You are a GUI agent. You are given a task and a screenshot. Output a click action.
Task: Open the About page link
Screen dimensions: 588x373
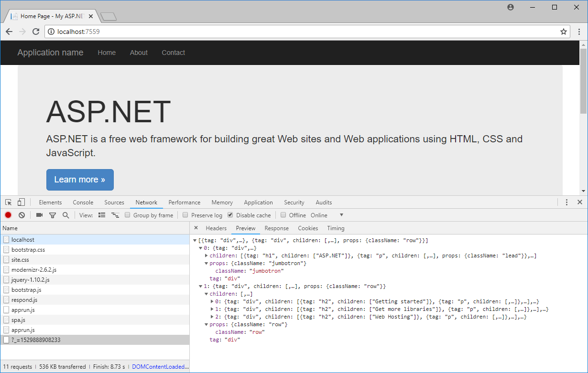click(139, 53)
